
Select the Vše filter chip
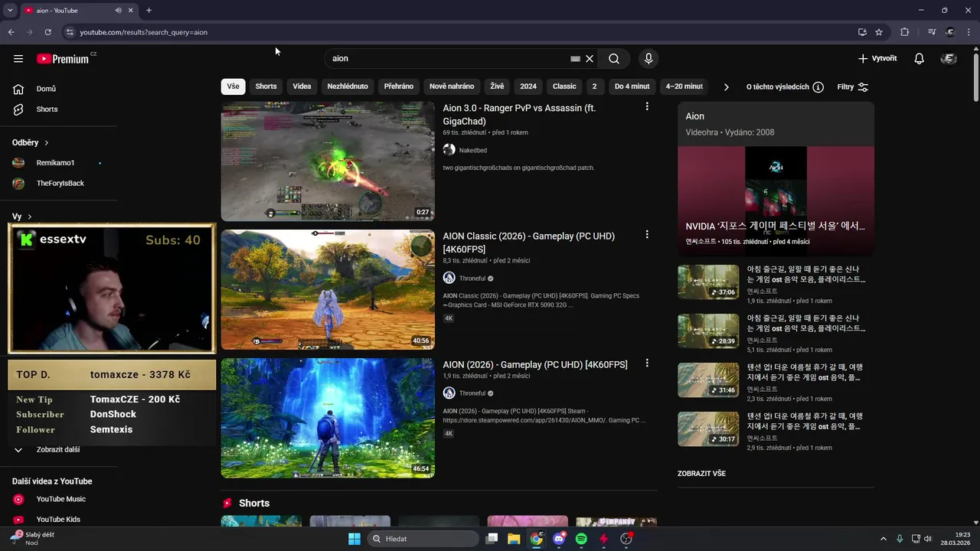coord(233,86)
